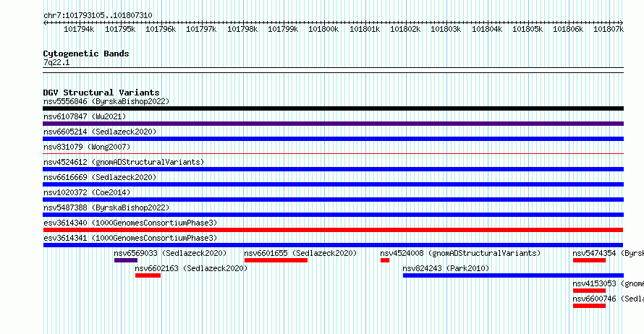This screenshot has height=334, width=644.
Task: Click the 101794k ruler position
Action: (79, 29)
